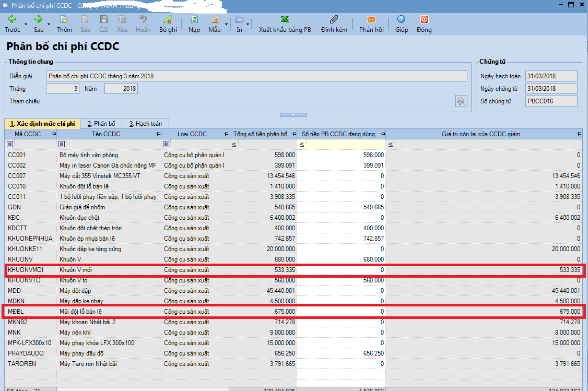Switch to the 3. Hạch toán tab
The height and width of the screenshot is (391, 588).
(146, 124)
